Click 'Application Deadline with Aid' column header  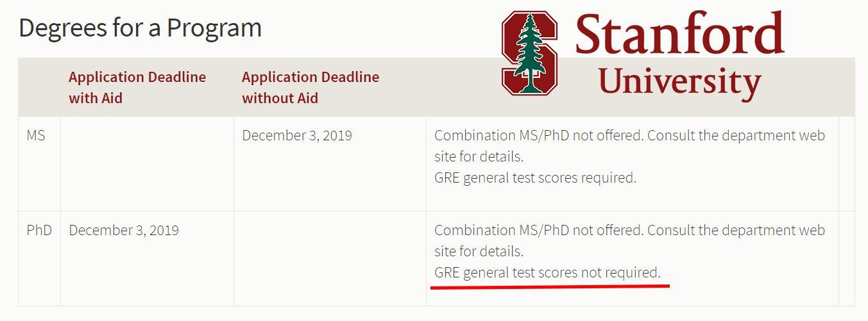137,87
